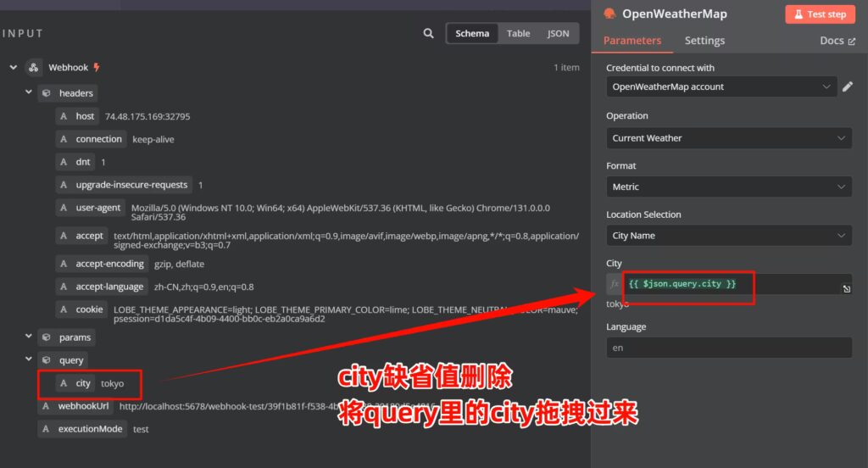The height and width of the screenshot is (468, 868).
Task: Select the upgrade-insecure-requests field pill
Action: coord(124,185)
